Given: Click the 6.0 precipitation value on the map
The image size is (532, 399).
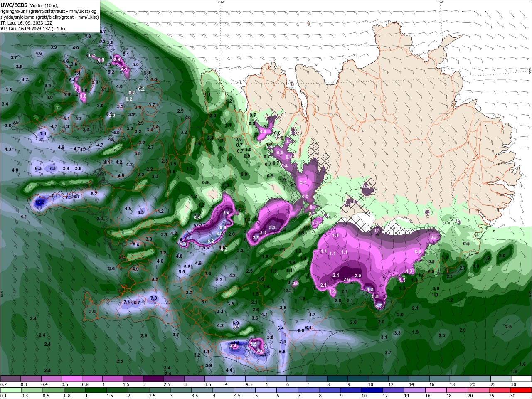Looking at the screenshot, I should point(301,330).
